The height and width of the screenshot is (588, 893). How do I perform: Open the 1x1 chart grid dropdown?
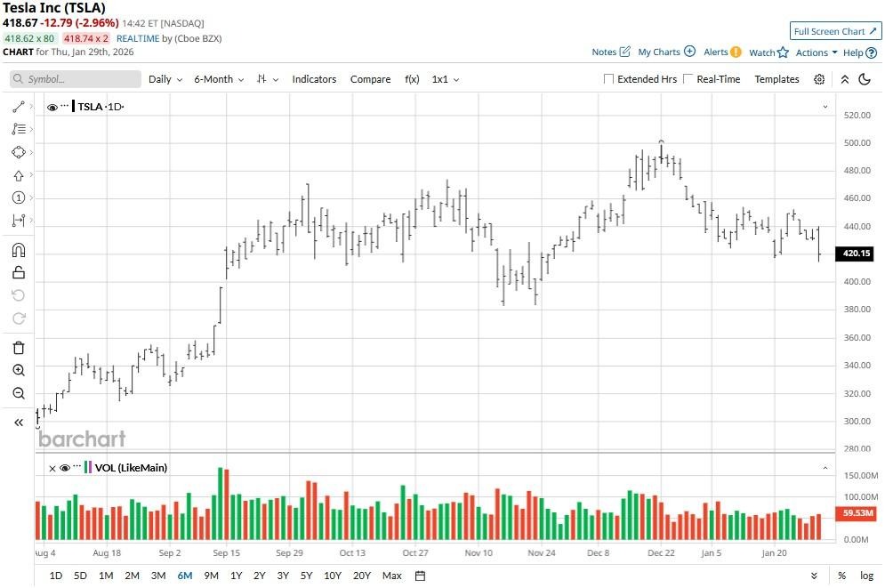tap(446, 79)
